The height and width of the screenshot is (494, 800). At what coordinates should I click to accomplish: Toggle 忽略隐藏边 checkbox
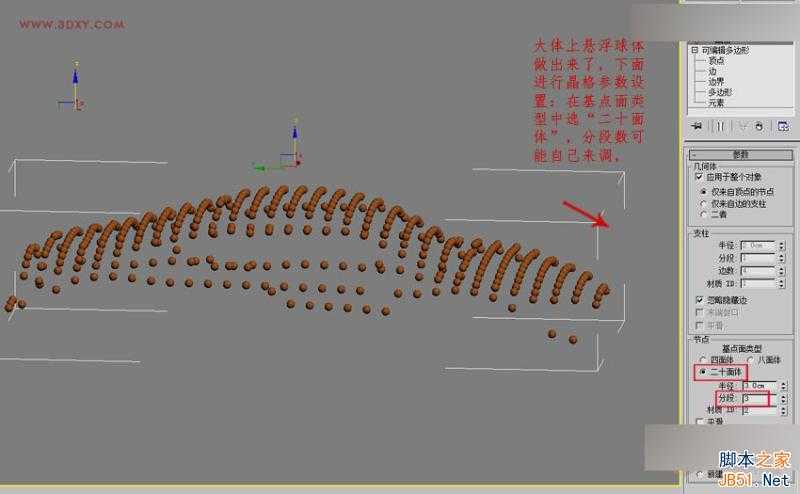point(699,300)
